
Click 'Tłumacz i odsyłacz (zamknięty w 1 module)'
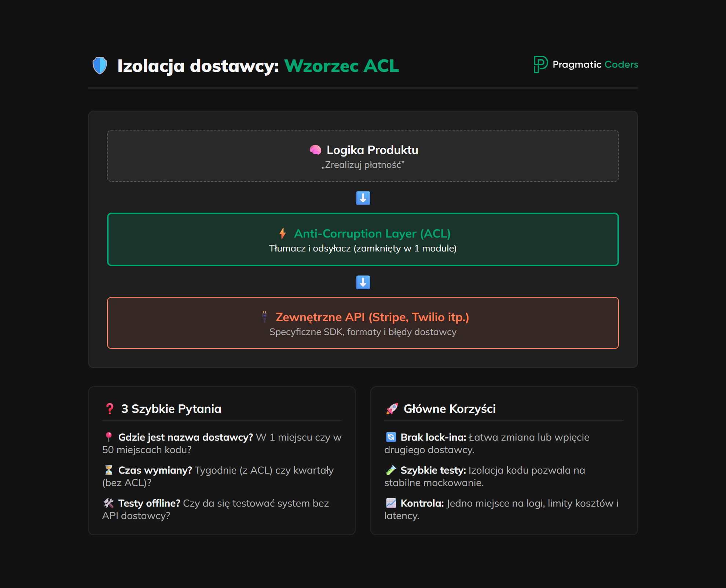[363, 249]
